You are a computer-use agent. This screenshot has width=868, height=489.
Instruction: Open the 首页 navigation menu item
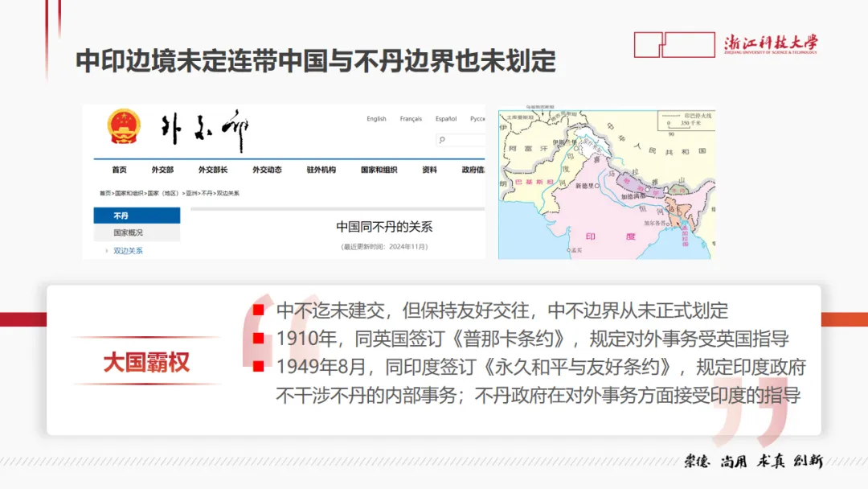pyautogui.click(x=120, y=170)
